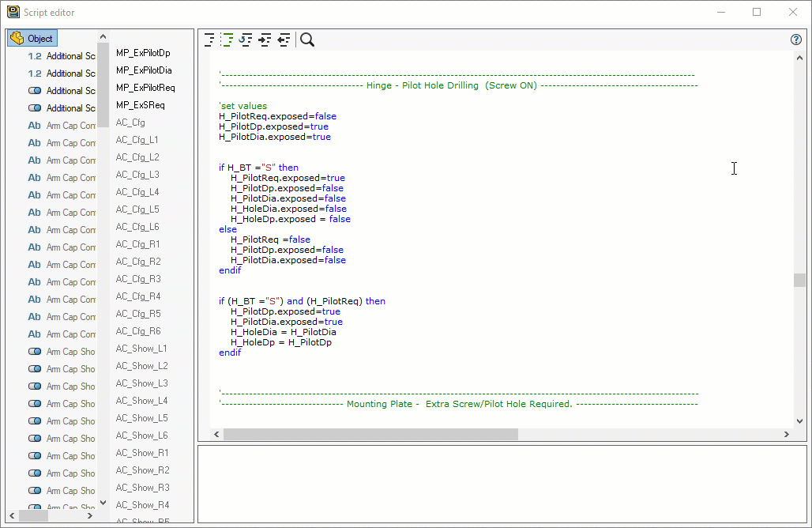
Task: Click the code line H_HoleDia = H_PilotDia
Action: [284, 332]
